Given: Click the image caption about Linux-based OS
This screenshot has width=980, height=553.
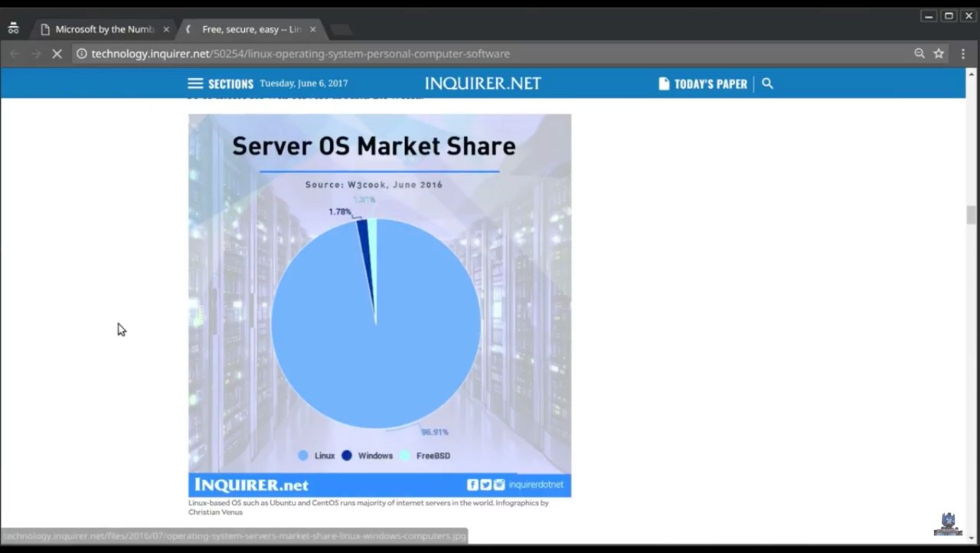Looking at the screenshot, I should 368,507.
